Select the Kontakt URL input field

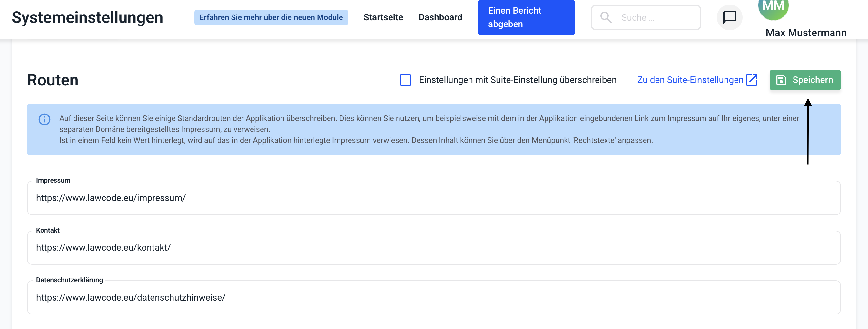(x=433, y=248)
